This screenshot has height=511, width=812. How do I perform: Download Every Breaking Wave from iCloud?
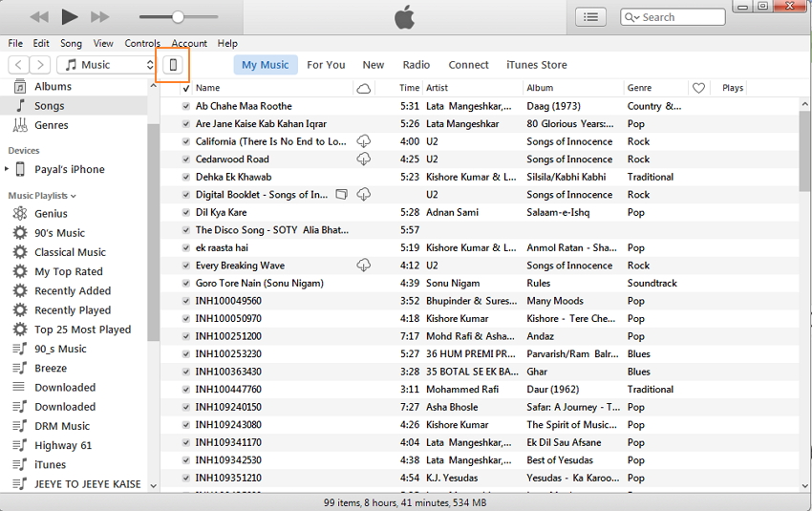[364, 266]
